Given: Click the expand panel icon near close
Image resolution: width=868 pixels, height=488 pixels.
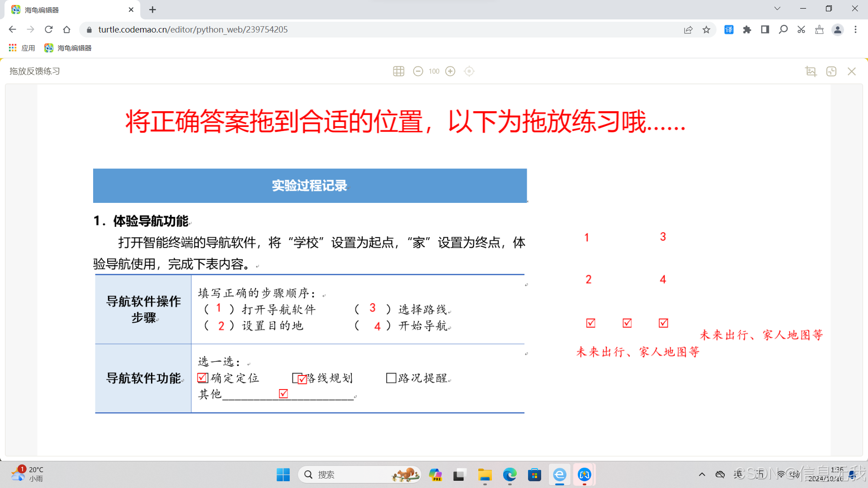Looking at the screenshot, I should (x=831, y=71).
